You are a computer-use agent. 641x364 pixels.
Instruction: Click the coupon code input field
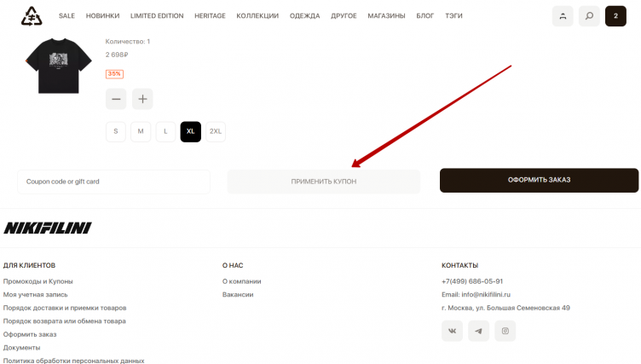tap(113, 182)
